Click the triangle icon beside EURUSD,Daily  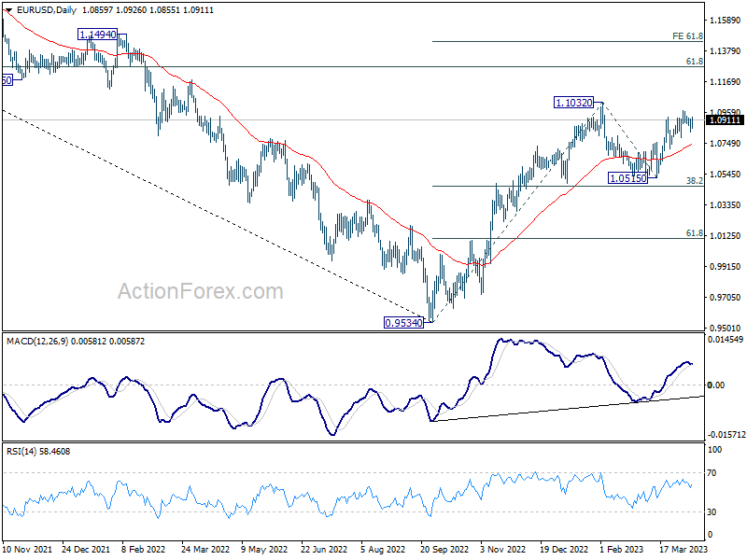pyautogui.click(x=8, y=10)
